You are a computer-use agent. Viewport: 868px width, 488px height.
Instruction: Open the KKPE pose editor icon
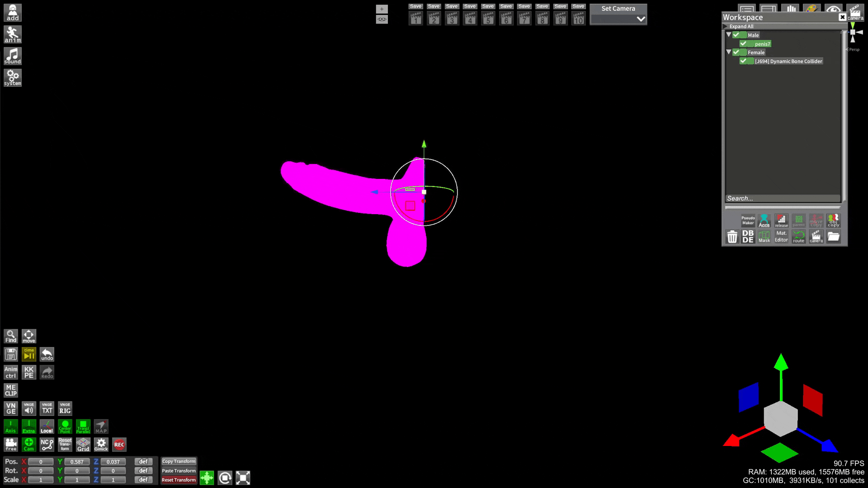pyautogui.click(x=29, y=372)
